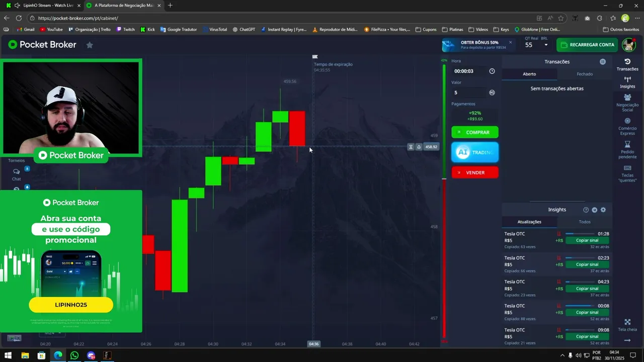The image size is (644, 362).
Task: Click the currency icon next to Valor
Action: (492, 93)
